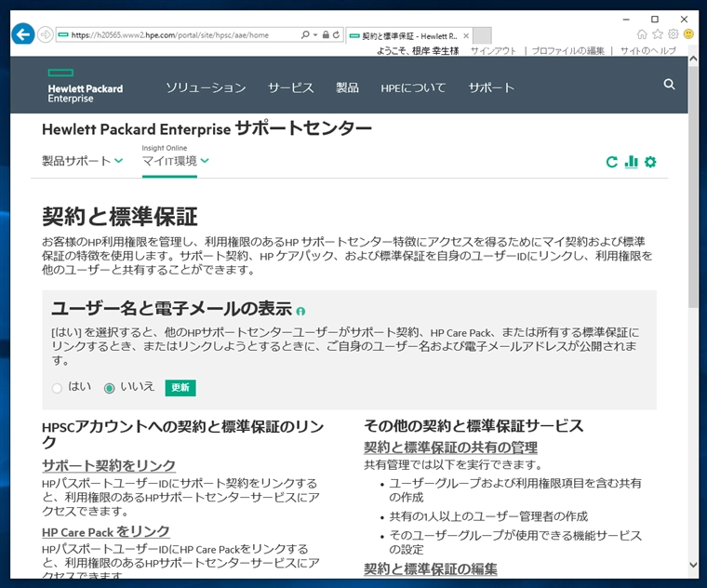
Task: Select the はい radio button
Action: 57,388
